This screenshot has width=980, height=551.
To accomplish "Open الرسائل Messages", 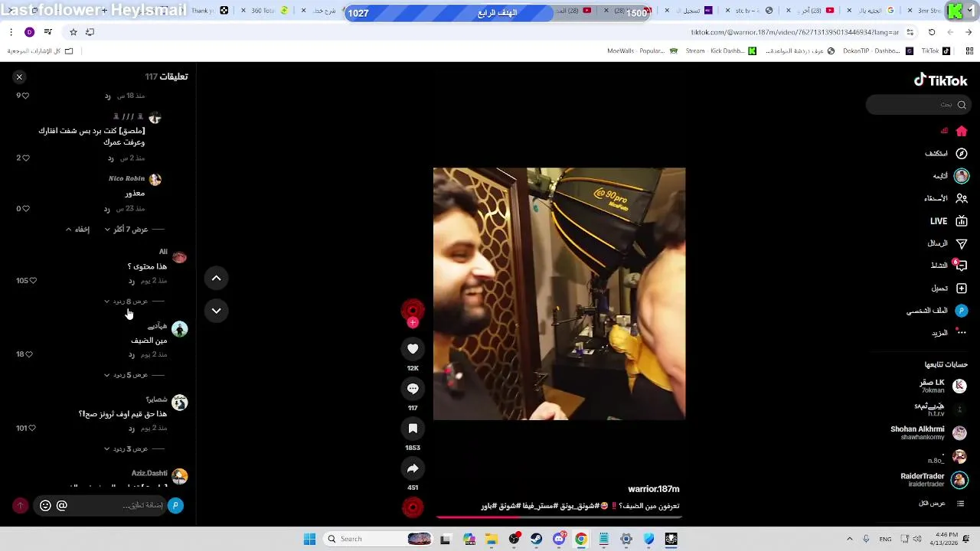I will coord(947,243).
